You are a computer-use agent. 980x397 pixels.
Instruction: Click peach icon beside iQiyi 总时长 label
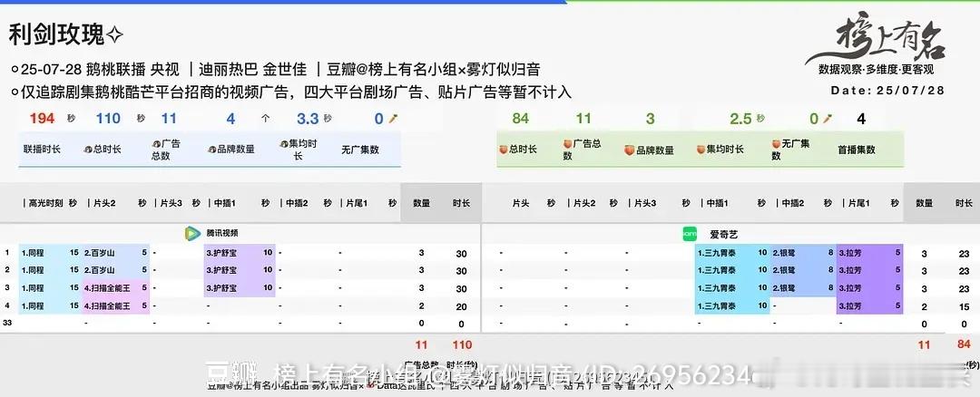[502, 150]
